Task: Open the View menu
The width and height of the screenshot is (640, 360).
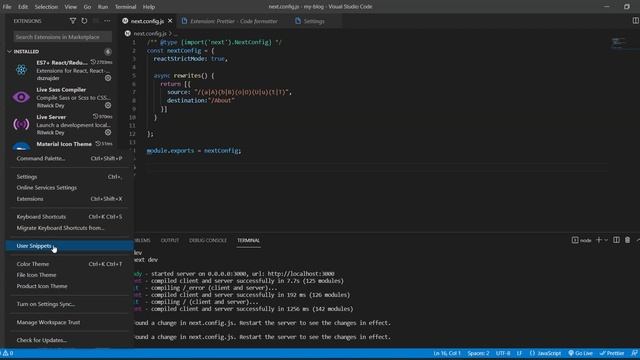Action: click(71, 7)
